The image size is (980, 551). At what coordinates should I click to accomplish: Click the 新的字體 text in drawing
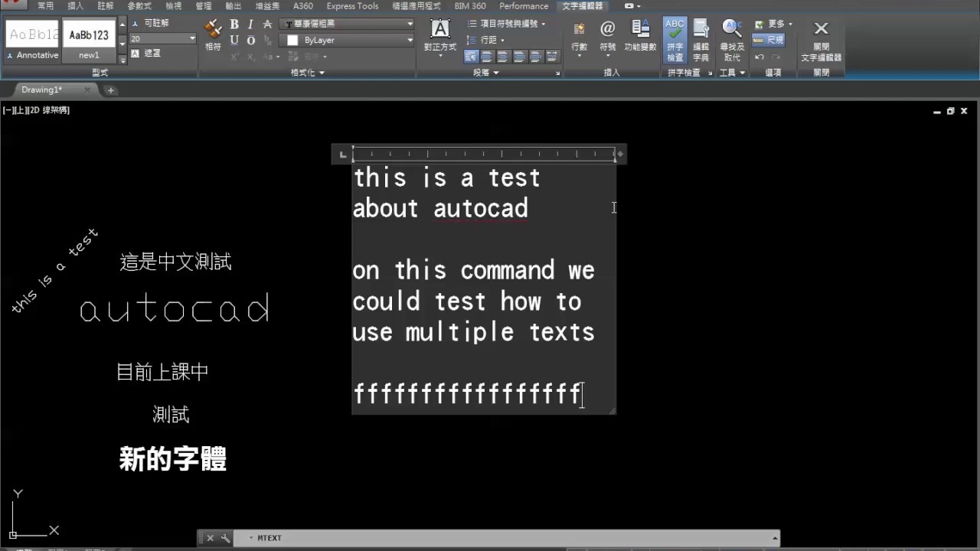pyautogui.click(x=173, y=459)
